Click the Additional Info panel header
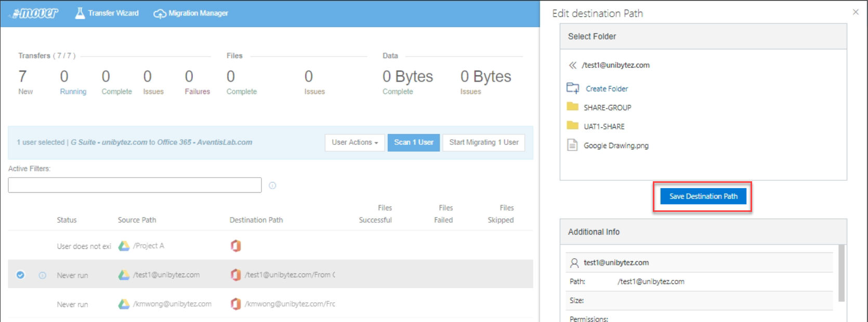The height and width of the screenshot is (322, 868). pyautogui.click(x=703, y=232)
